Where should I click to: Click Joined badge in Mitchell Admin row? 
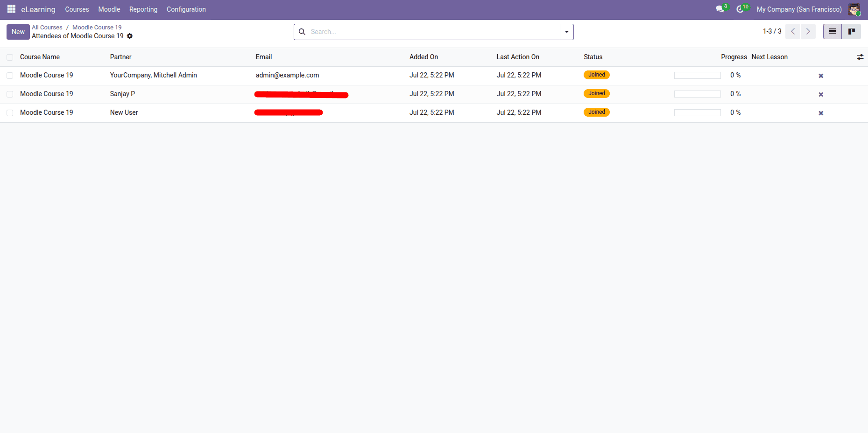tap(597, 75)
